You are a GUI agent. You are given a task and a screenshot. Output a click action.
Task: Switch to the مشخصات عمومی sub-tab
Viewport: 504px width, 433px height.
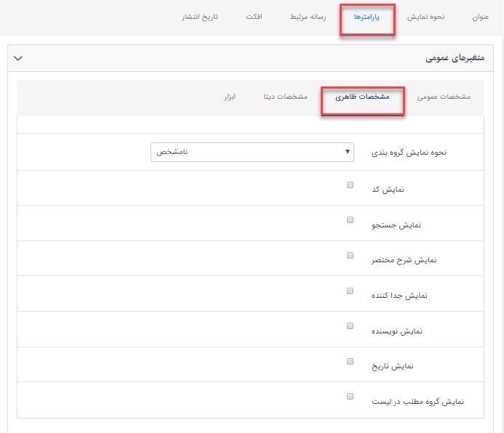tap(444, 97)
